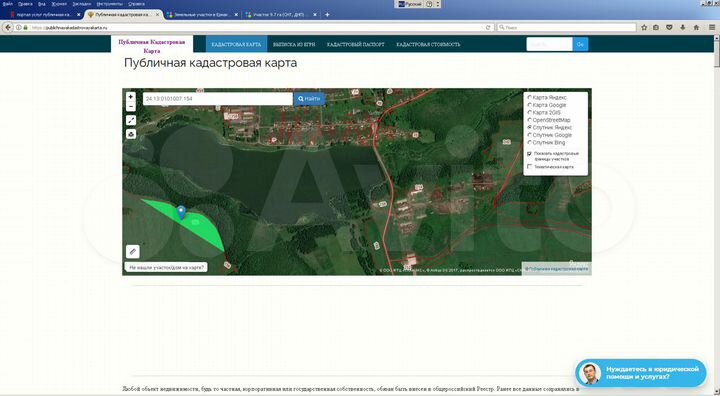Focus the cadastral number search field

click(218, 99)
